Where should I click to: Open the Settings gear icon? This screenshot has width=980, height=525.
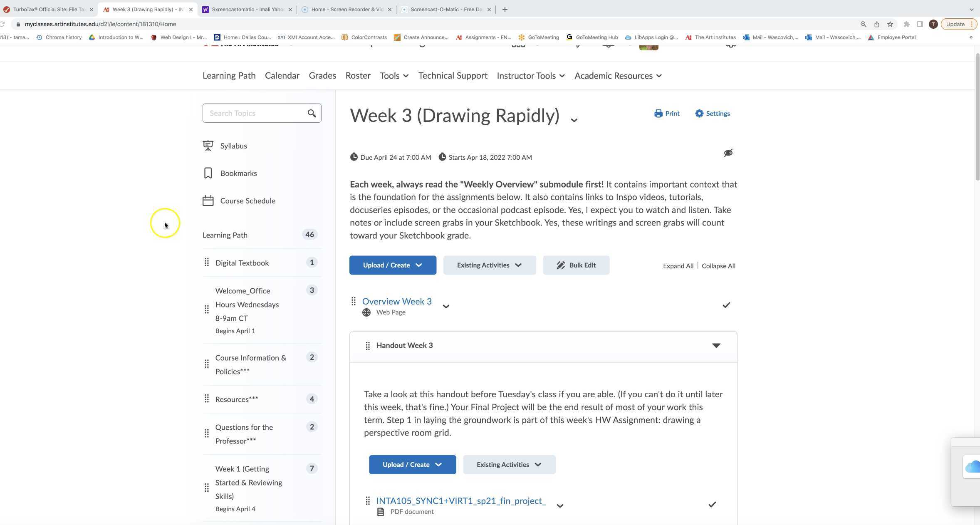click(699, 114)
